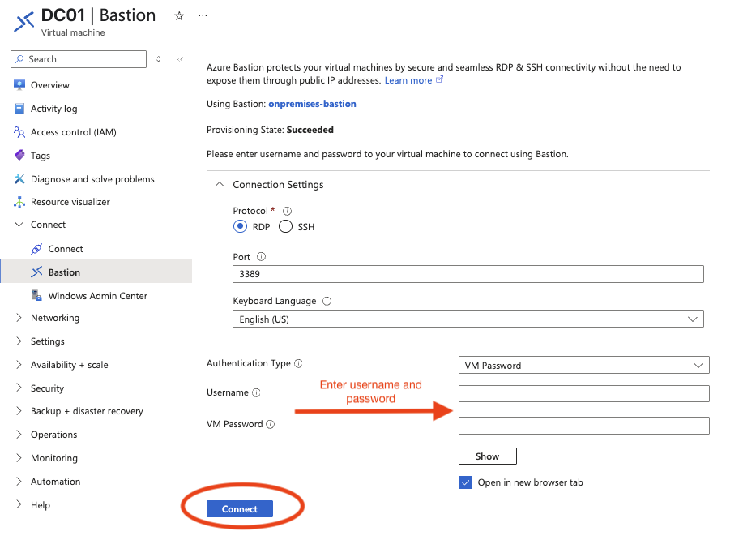Click the external link icon after Learn more

pyautogui.click(x=439, y=79)
